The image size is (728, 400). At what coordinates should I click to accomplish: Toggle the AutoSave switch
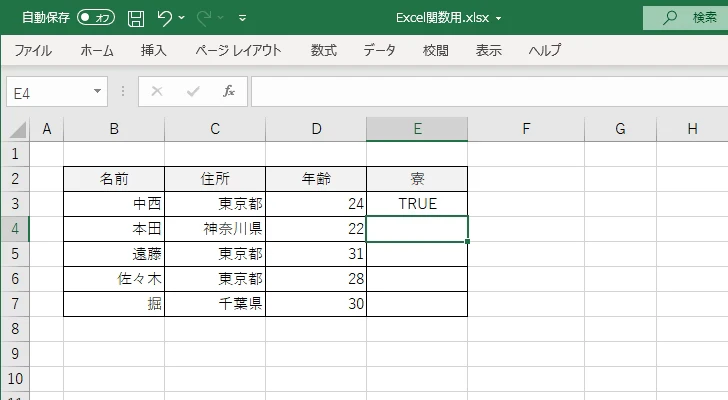click(x=96, y=18)
